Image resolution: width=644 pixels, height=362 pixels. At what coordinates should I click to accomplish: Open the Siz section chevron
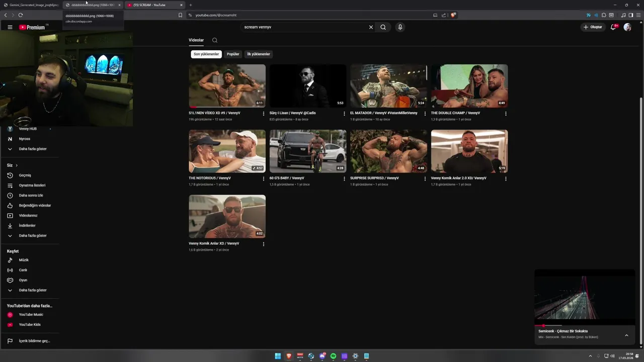[x=17, y=165]
